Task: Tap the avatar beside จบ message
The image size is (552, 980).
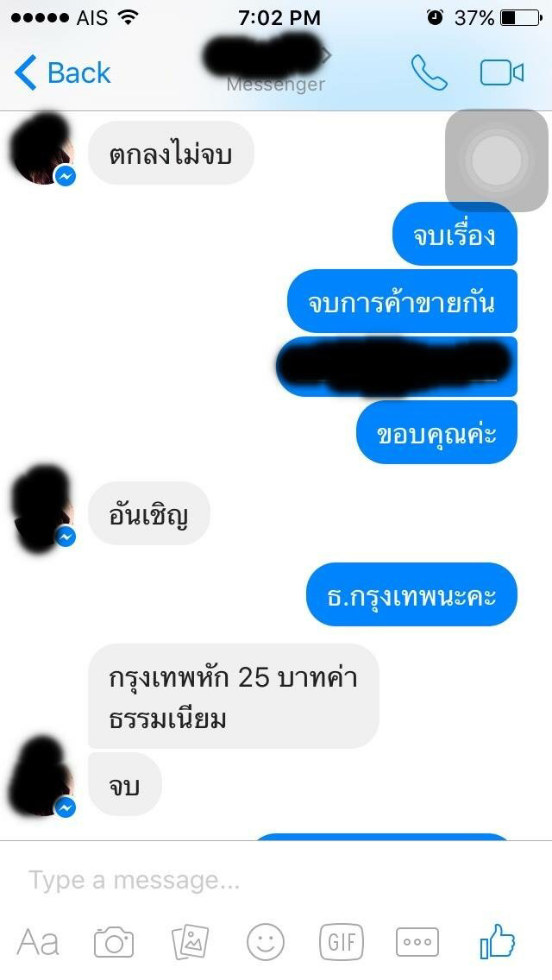Action: [x=42, y=779]
